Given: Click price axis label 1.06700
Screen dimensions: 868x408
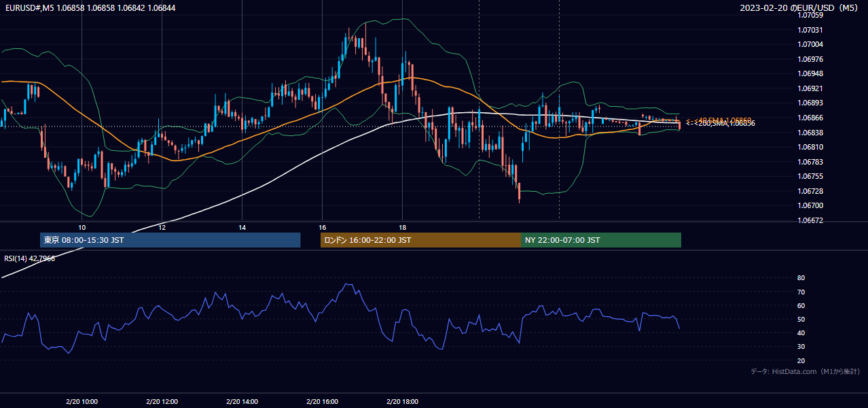Looking at the screenshot, I should click(810, 205).
